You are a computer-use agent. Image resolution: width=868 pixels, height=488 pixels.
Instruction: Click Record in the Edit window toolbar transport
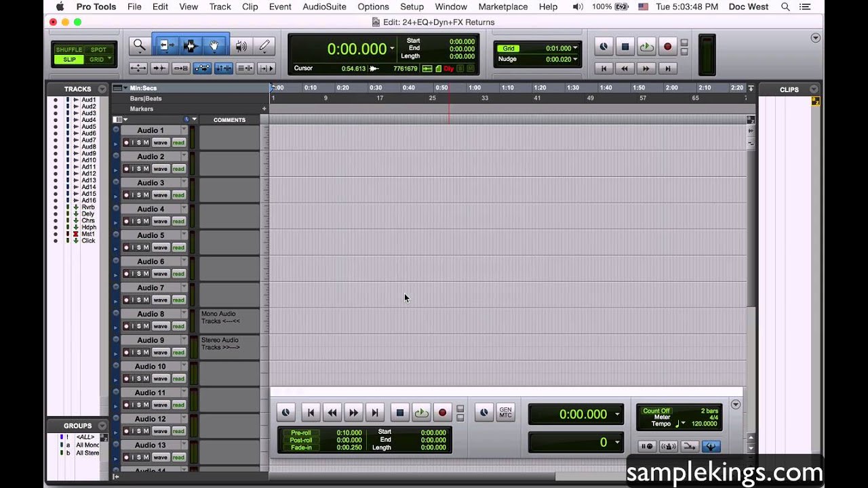coord(667,47)
